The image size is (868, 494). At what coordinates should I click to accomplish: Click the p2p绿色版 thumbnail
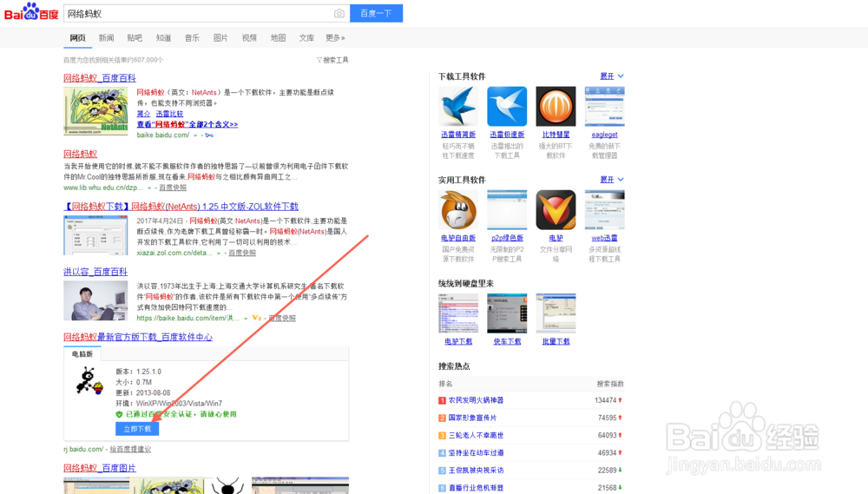[507, 210]
